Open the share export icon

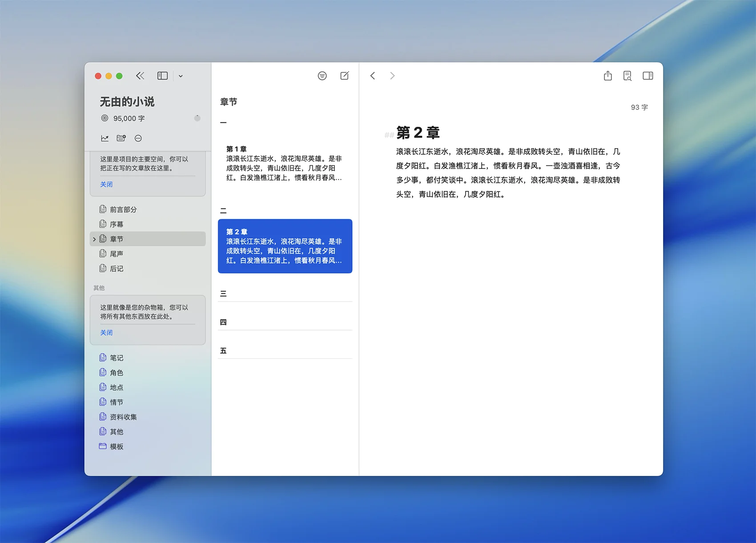pyautogui.click(x=607, y=76)
